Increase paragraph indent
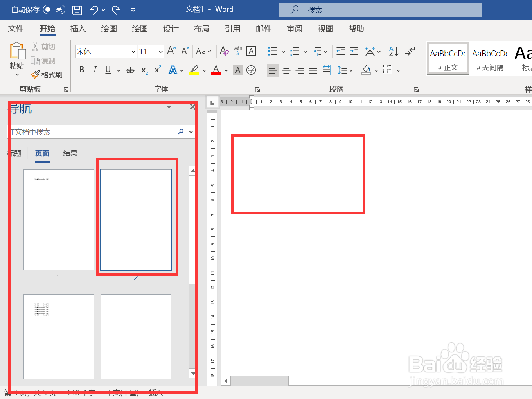Screen dimensions: 532x399 tap(354, 51)
